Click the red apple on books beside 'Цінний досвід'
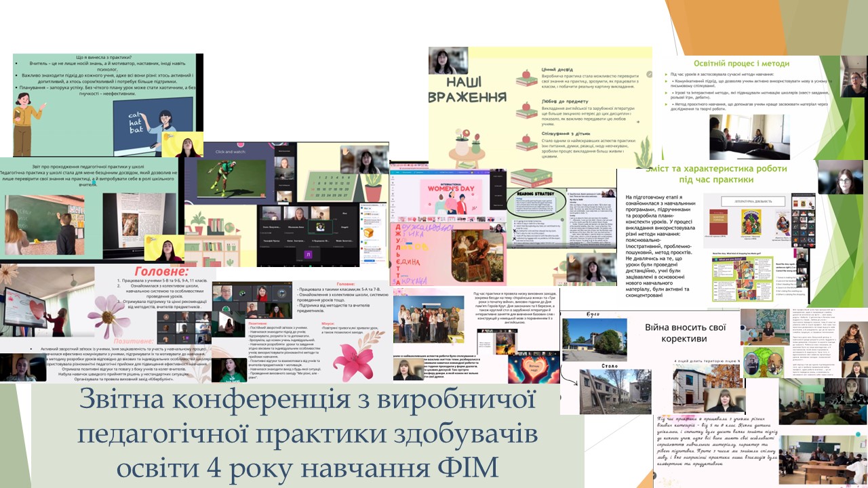This screenshot has height=488, width=868. (x=526, y=77)
